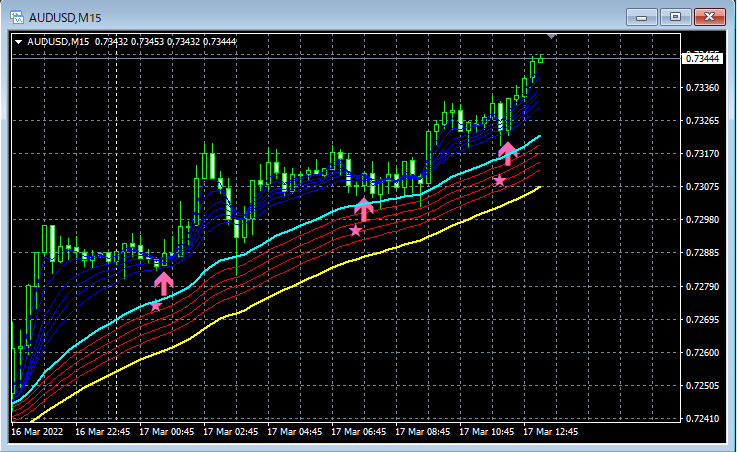
Task: Click the AUDUSD,M15 window title text
Action: [65, 18]
